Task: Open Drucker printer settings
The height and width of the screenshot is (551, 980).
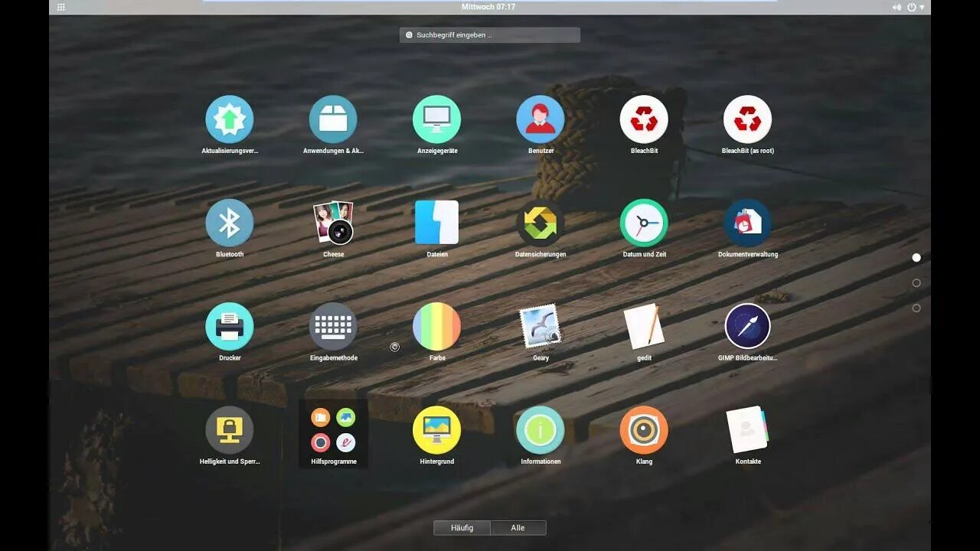Action: pyautogui.click(x=230, y=325)
